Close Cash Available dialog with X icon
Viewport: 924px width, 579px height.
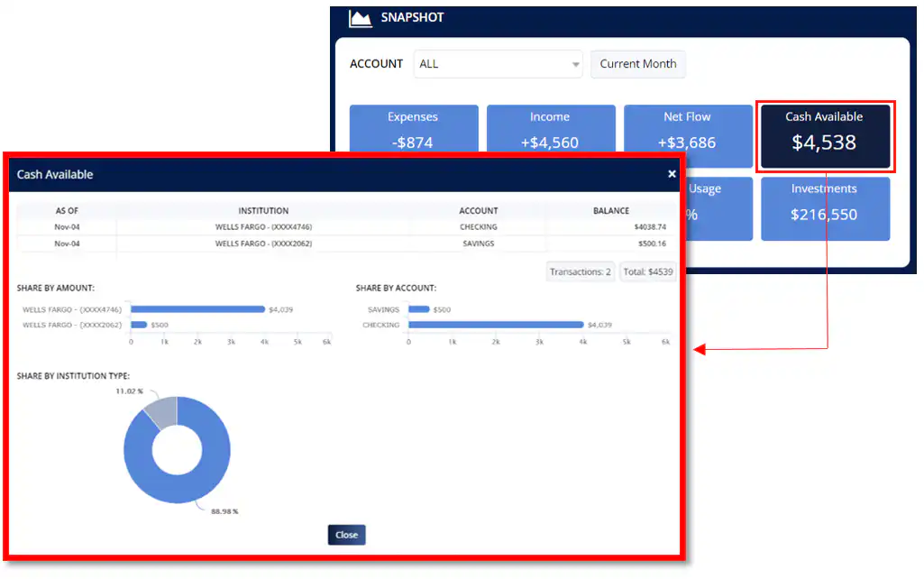[x=672, y=174]
